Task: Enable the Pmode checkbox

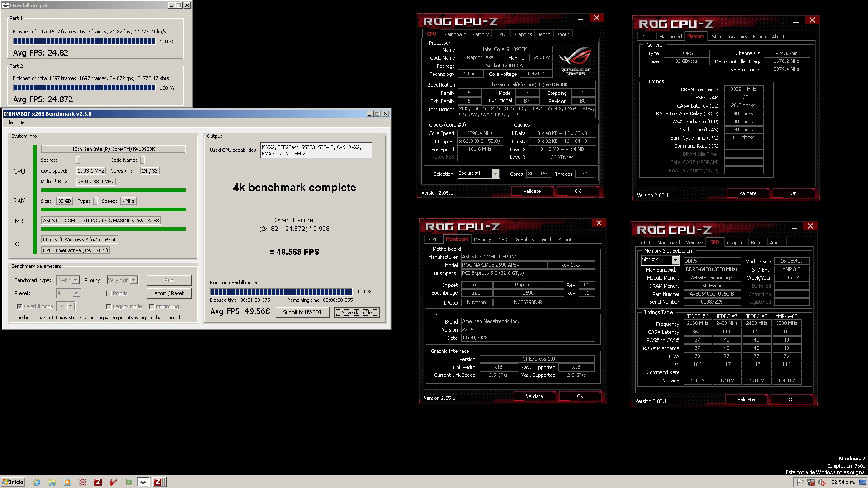Action: click(x=108, y=293)
